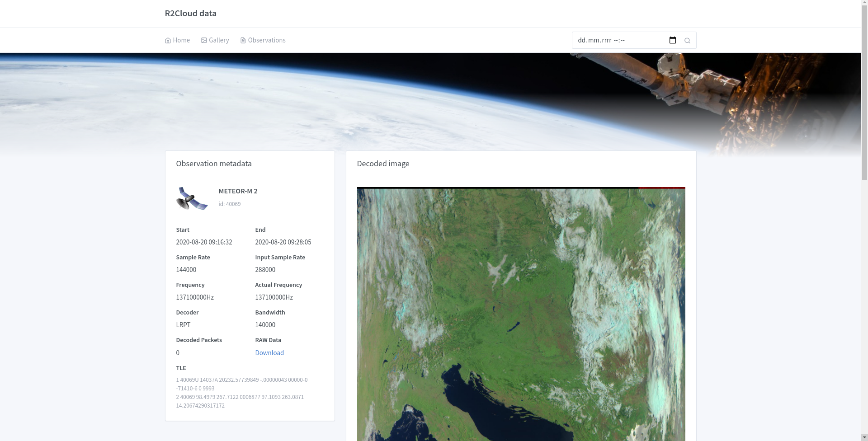This screenshot has height=441, width=868.
Task: Go to the Home nav item
Action: coord(177,40)
